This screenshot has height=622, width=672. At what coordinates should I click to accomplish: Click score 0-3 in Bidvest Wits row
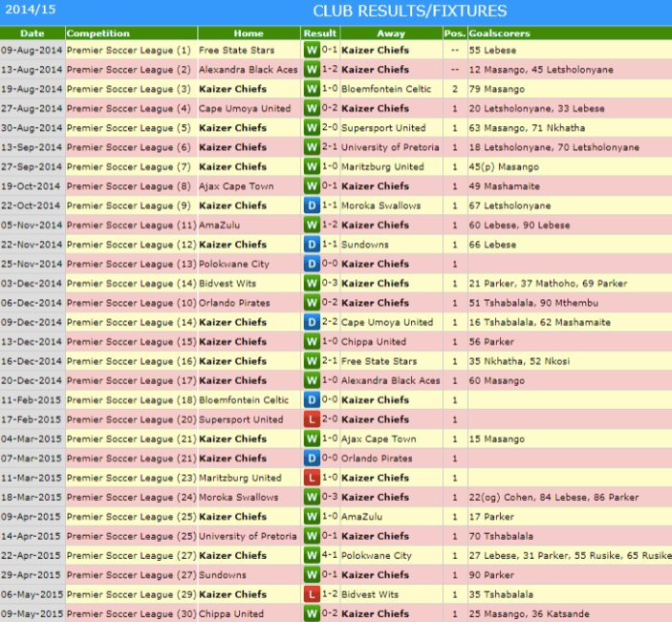point(330,283)
